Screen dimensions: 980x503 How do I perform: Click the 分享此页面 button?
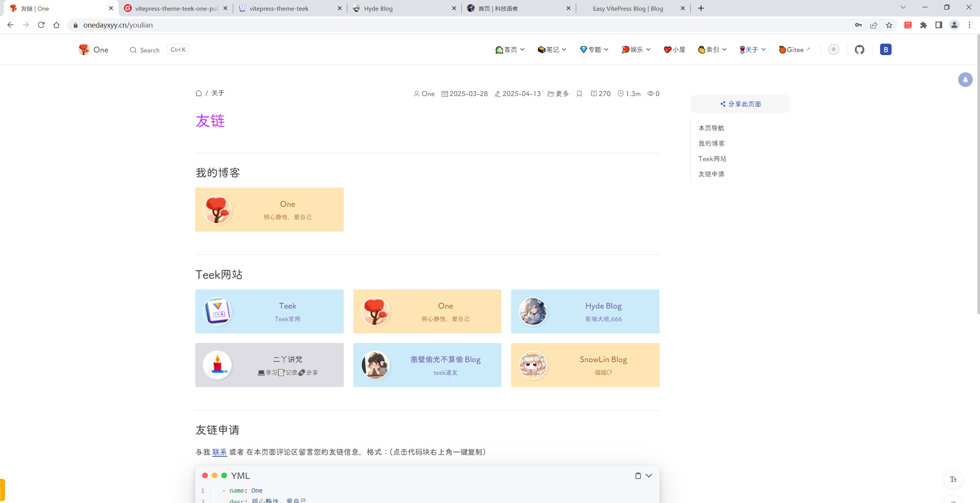(740, 104)
